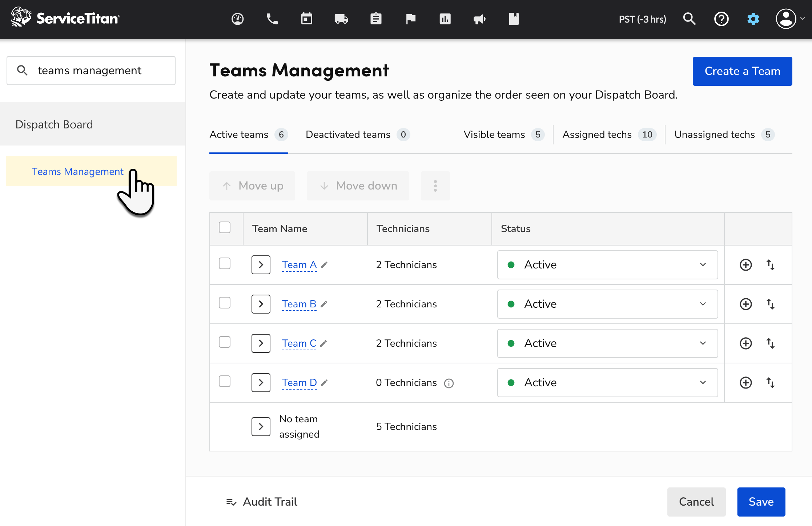The height and width of the screenshot is (526, 812).
Task: Expand the No team assigned row
Action: 261,426
